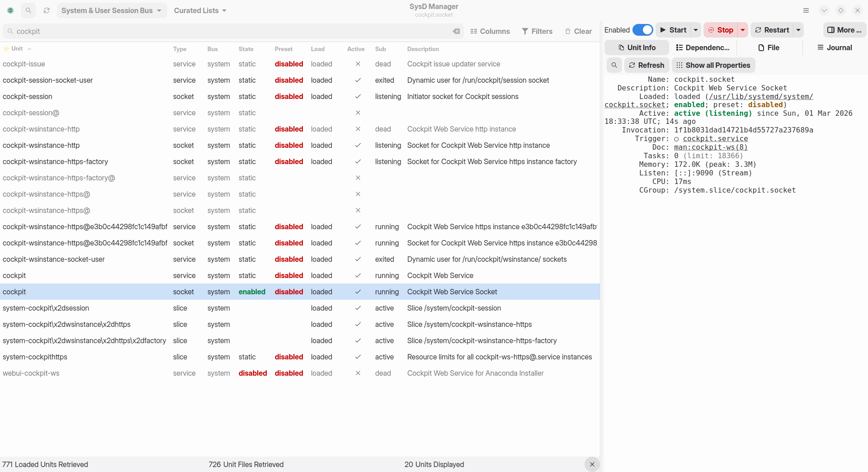The width and height of the screenshot is (868, 472).
Task: Open the cockpit.service trigger link
Action: coord(715,139)
